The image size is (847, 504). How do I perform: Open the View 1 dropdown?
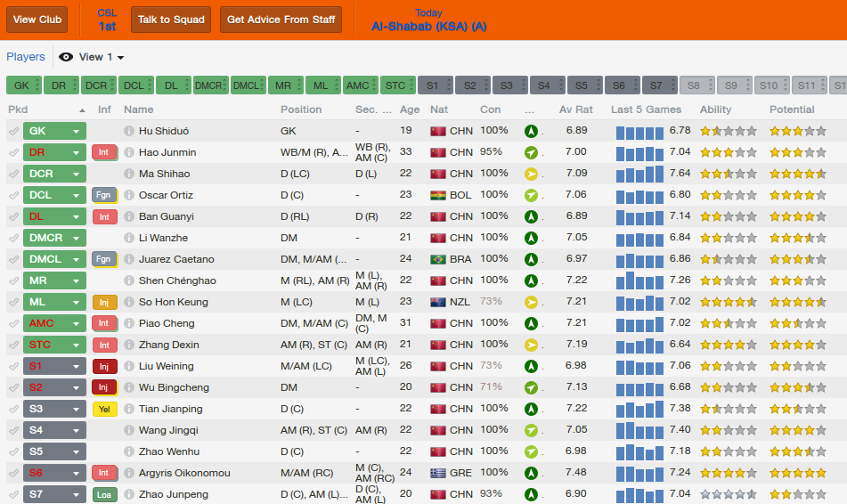tap(101, 57)
